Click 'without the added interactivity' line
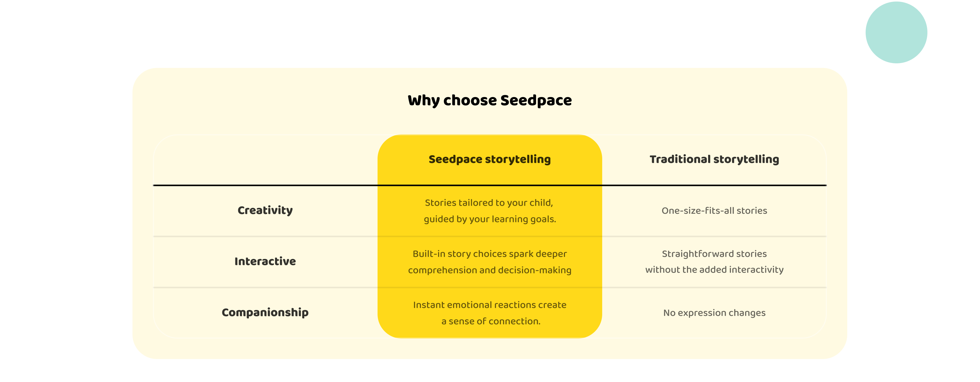 click(714, 270)
